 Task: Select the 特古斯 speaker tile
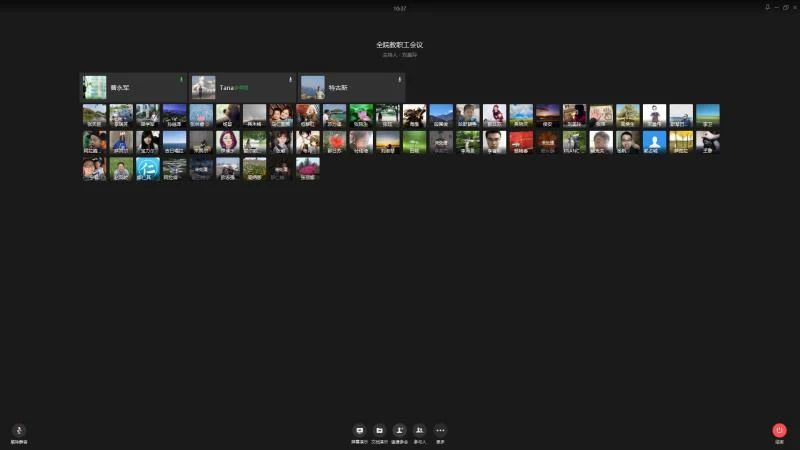[x=351, y=87]
